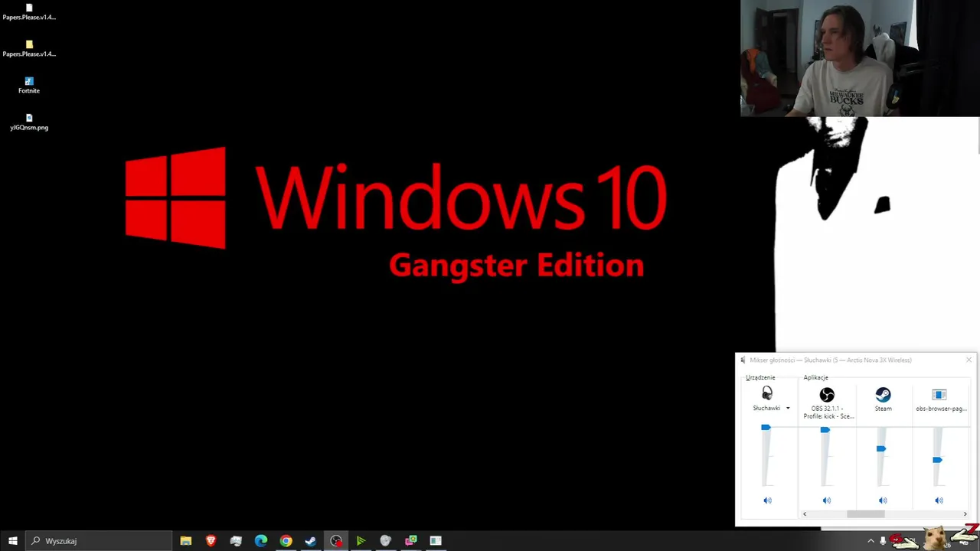Viewport: 980px width, 551px height.
Task: Click the Steam label in the mixer
Action: [883, 408]
